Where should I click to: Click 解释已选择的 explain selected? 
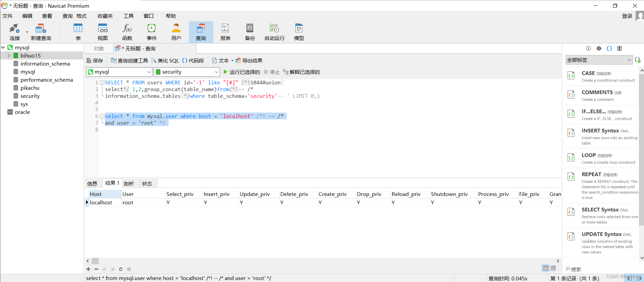coord(301,72)
